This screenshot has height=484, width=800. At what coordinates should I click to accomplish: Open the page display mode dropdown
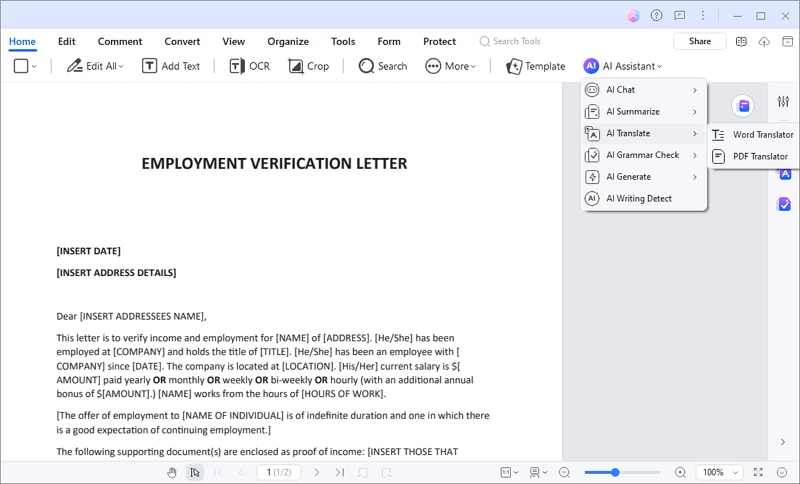click(538, 473)
